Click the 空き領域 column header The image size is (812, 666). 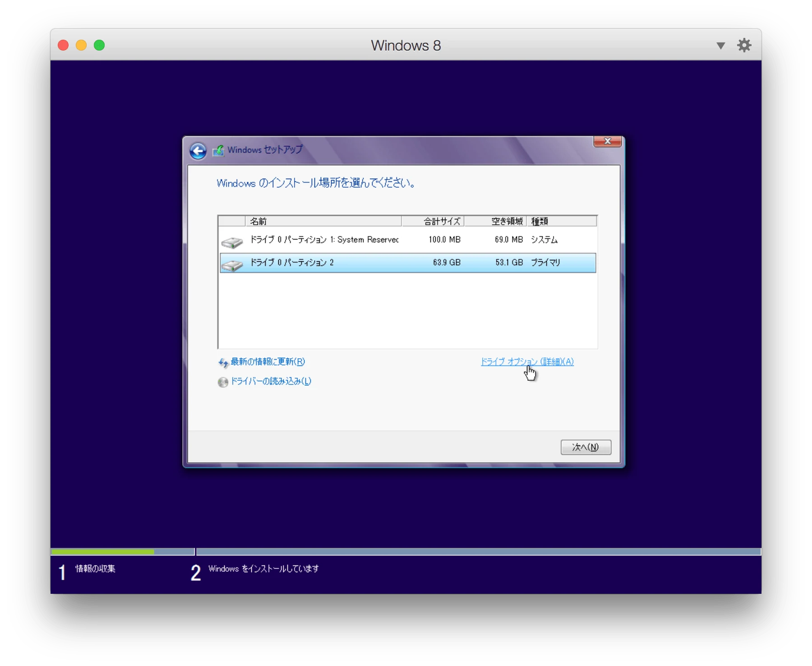[495, 221]
